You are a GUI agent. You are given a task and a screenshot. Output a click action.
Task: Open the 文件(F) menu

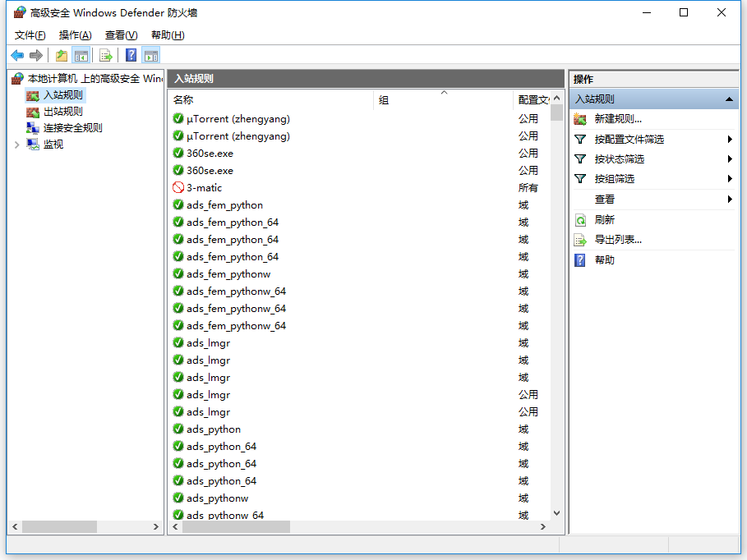30,35
